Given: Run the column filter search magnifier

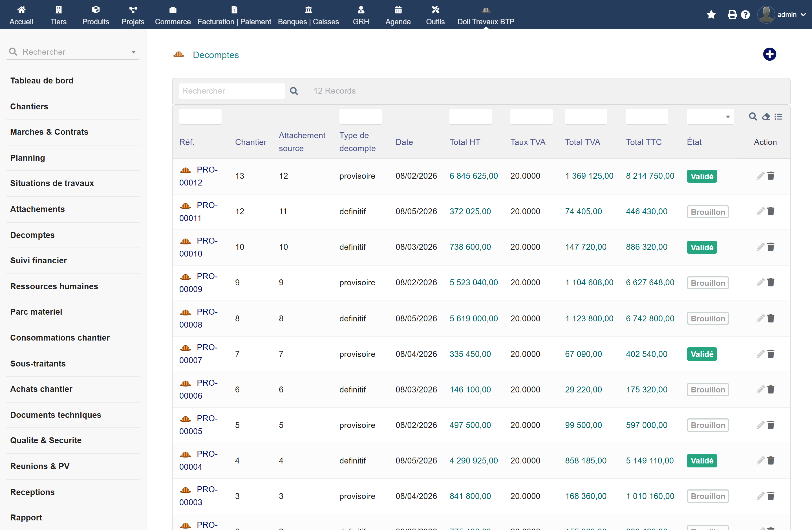Looking at the screenshot, I should [x=753, y=117].
